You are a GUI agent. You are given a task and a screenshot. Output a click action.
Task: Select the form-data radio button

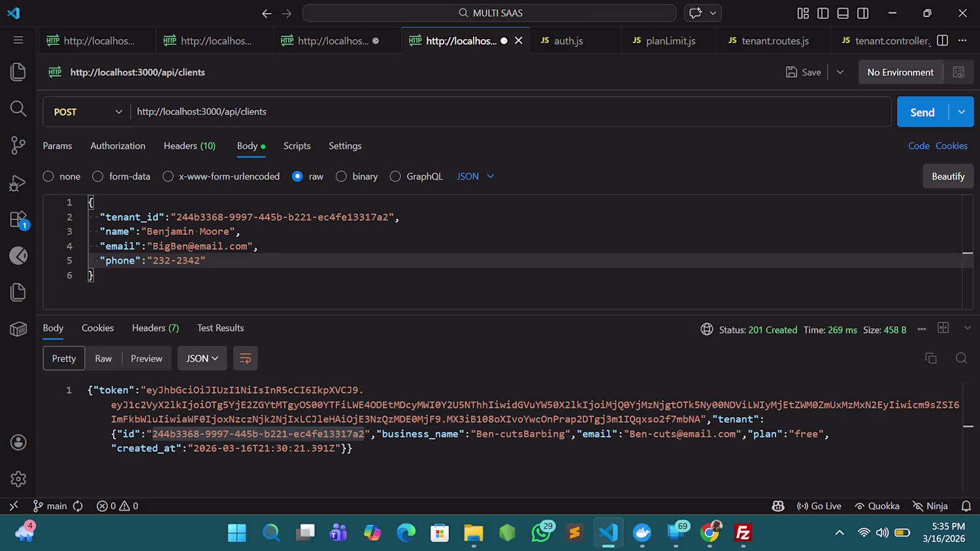click(98, 176)
